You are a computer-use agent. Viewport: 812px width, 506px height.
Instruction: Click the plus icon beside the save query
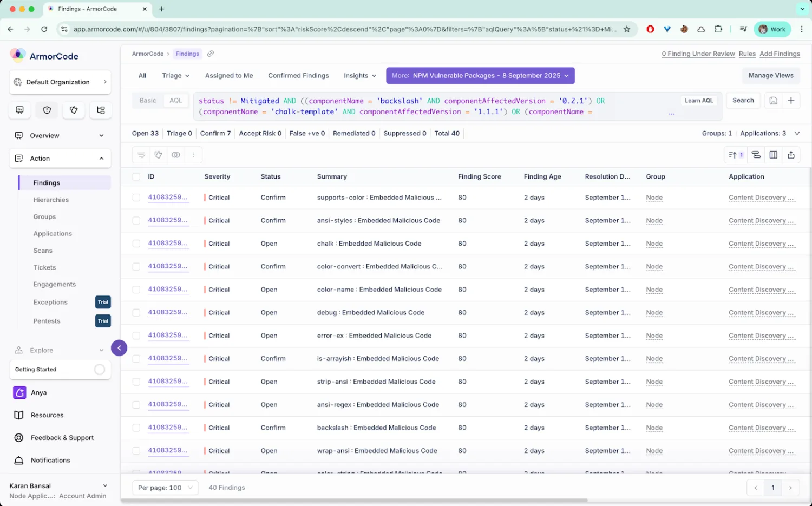[x=791, y=101]
